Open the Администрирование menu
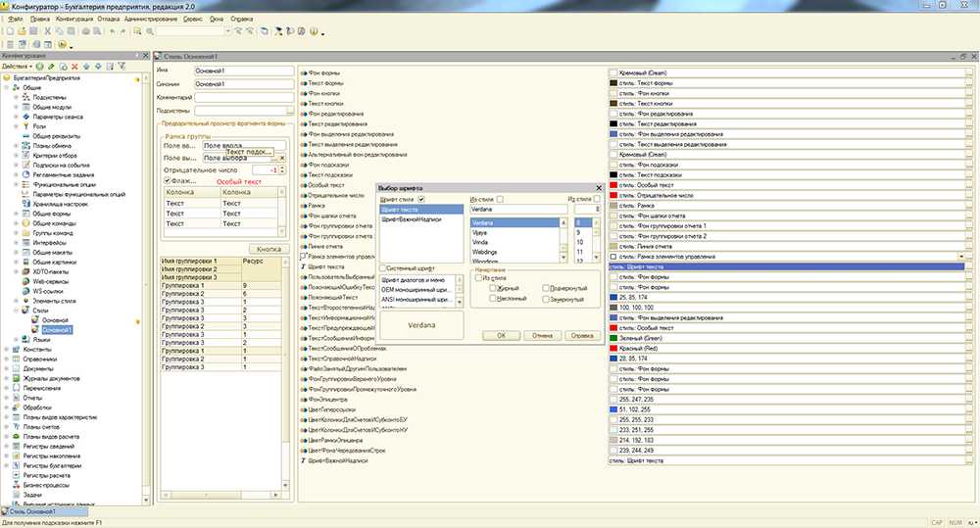Screen dimensions: 980x528 point(152,19)
